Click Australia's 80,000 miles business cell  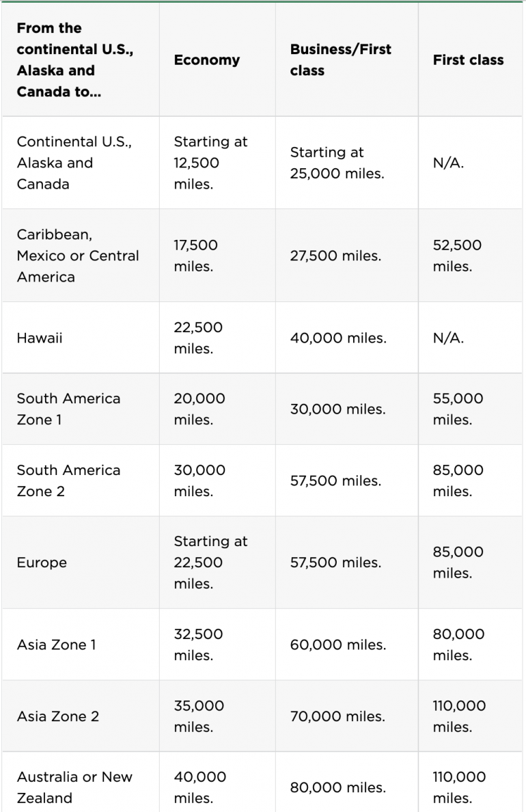(337, 787)
